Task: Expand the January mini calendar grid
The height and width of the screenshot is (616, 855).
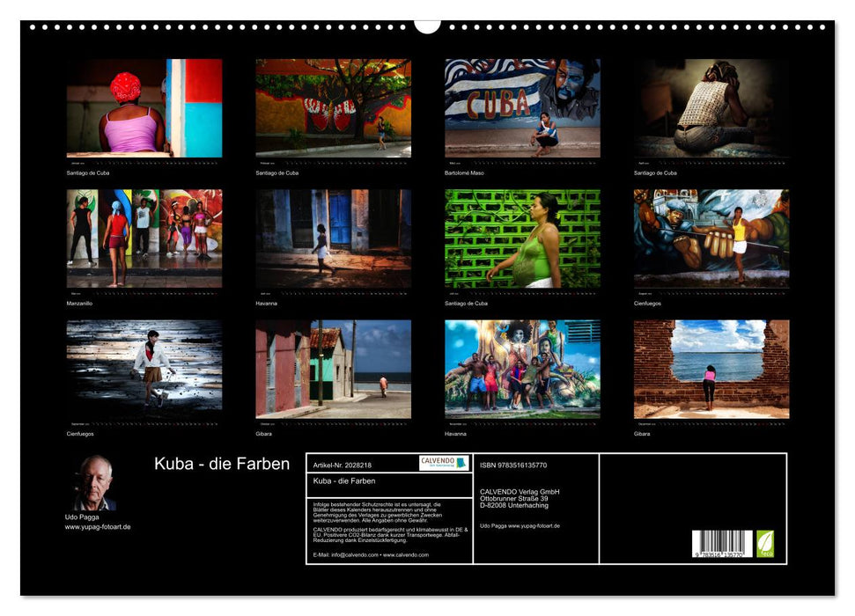Action: coord(145,163)
